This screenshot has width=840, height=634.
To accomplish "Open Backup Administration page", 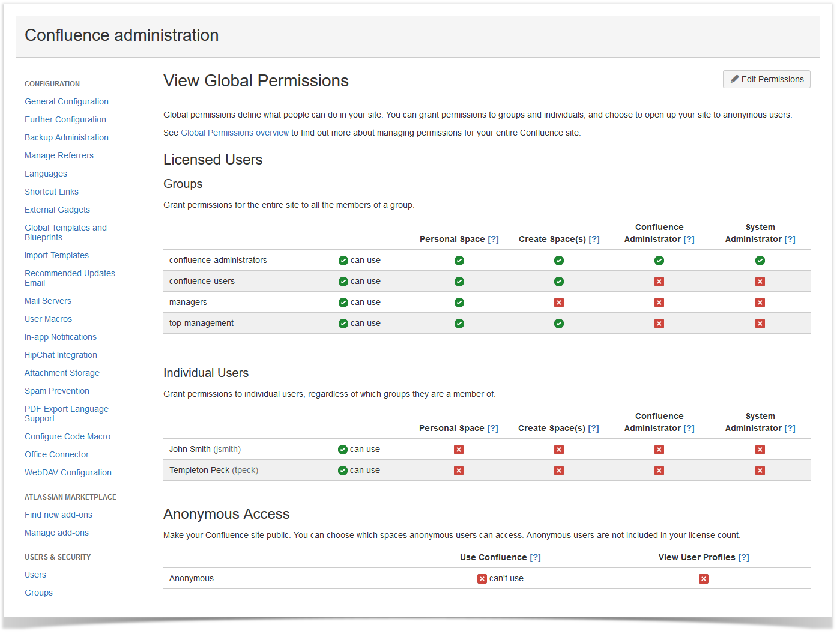I will tap(67, 137).
